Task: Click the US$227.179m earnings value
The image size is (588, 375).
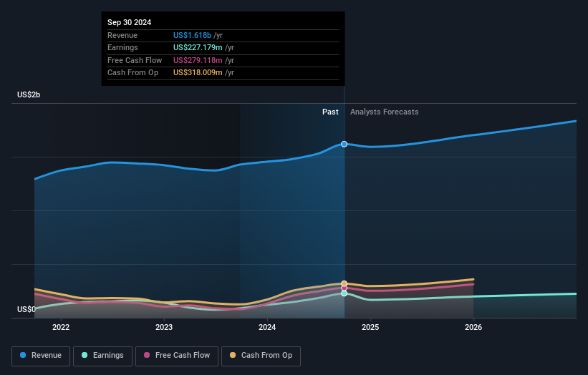Action: (x=198, y=47)
